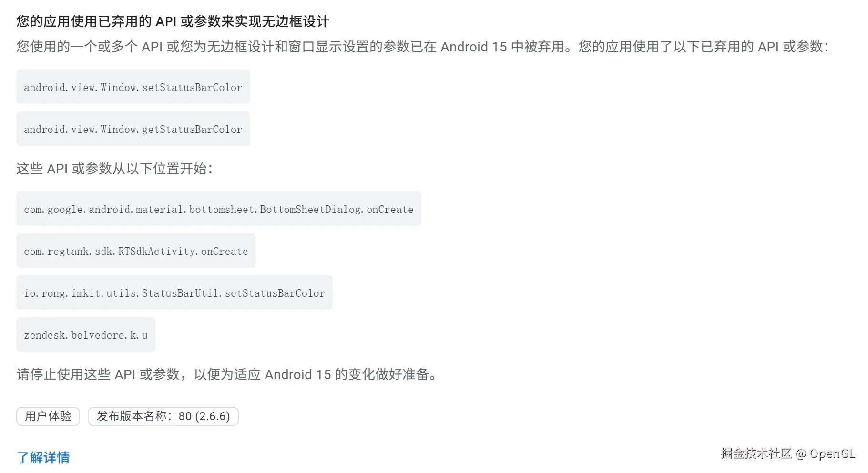The width and height of the screenshot is (868, 473).
Task: Select the android.view.Window.getStatusBarColor code chip
Action: [x=133, y=129]
